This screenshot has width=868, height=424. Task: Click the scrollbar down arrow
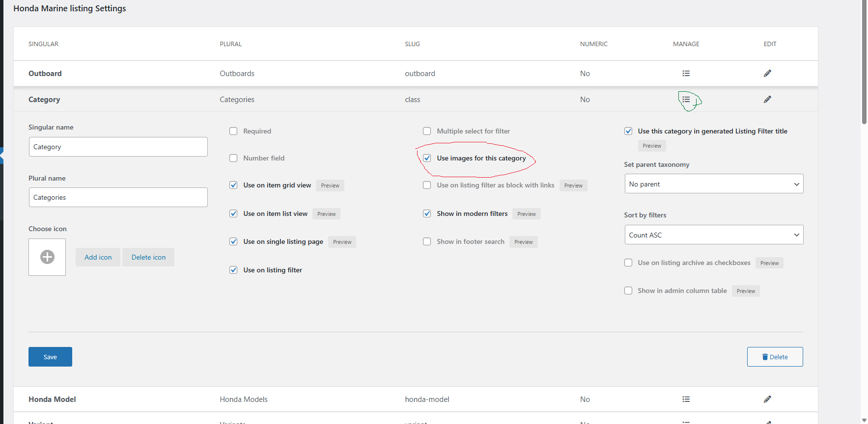point(864,421)
